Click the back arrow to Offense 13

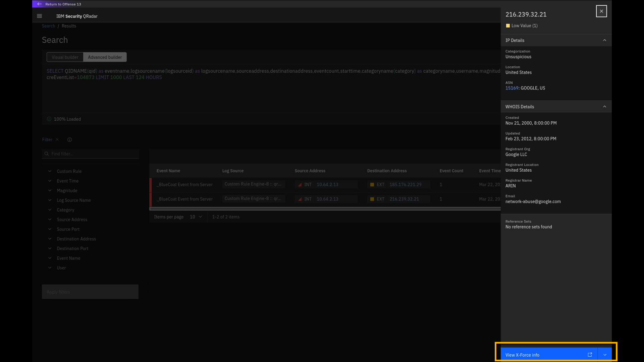pyautogui.click(x=39, y=4)
